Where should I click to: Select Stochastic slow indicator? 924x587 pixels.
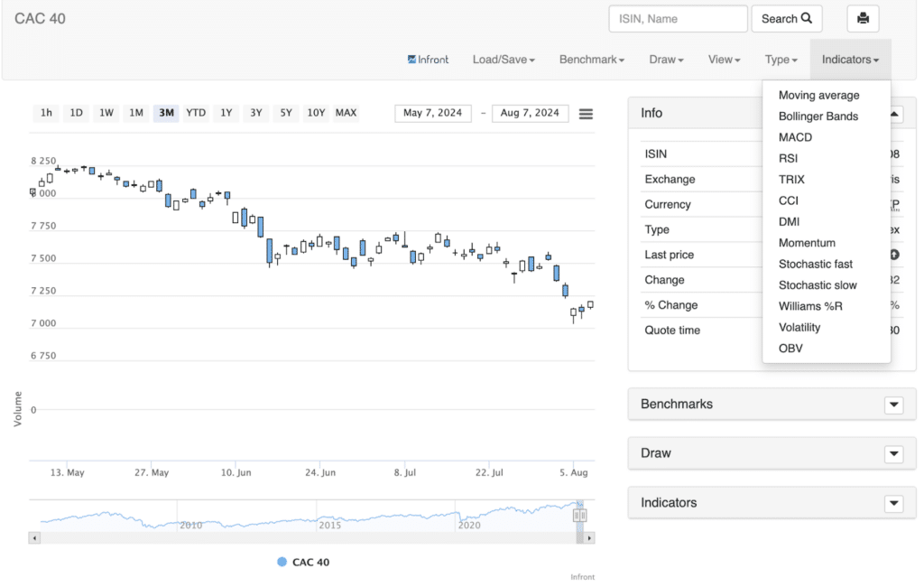coord(818,285)
